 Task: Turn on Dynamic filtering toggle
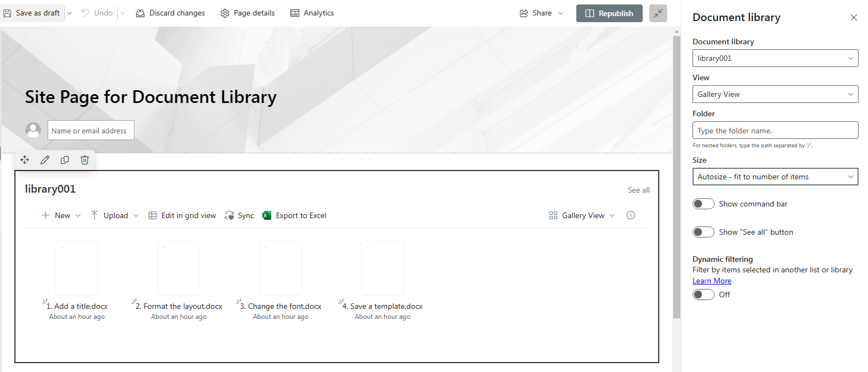[703, 294]
